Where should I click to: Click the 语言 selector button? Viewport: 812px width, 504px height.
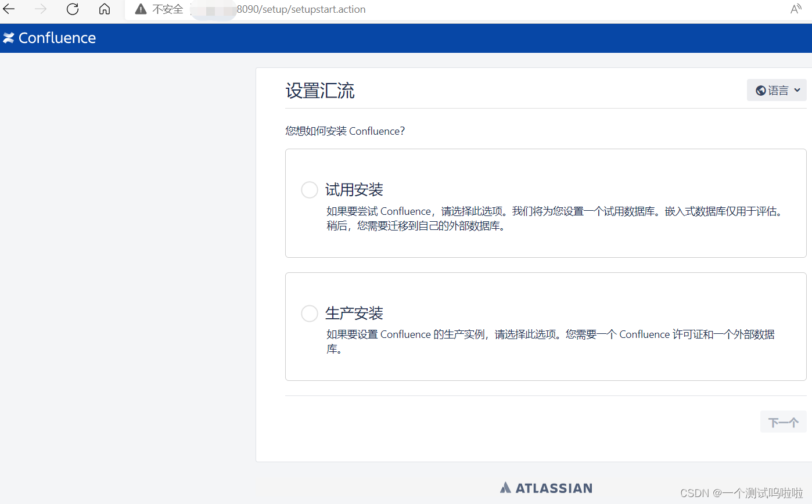click(x=777, y=90)
